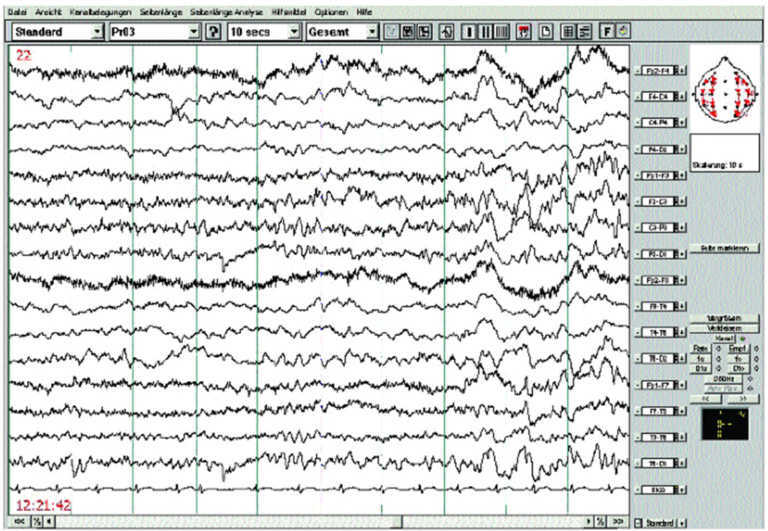Click the blank page document icon

click(x=546, y=32)
